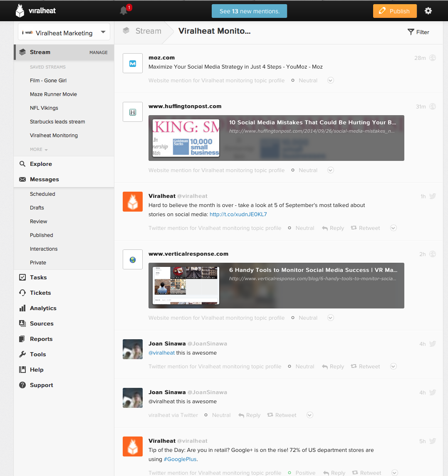Click the notification bell icon
Viewport: 448px width, 476px height.
(x=124, y=11)
